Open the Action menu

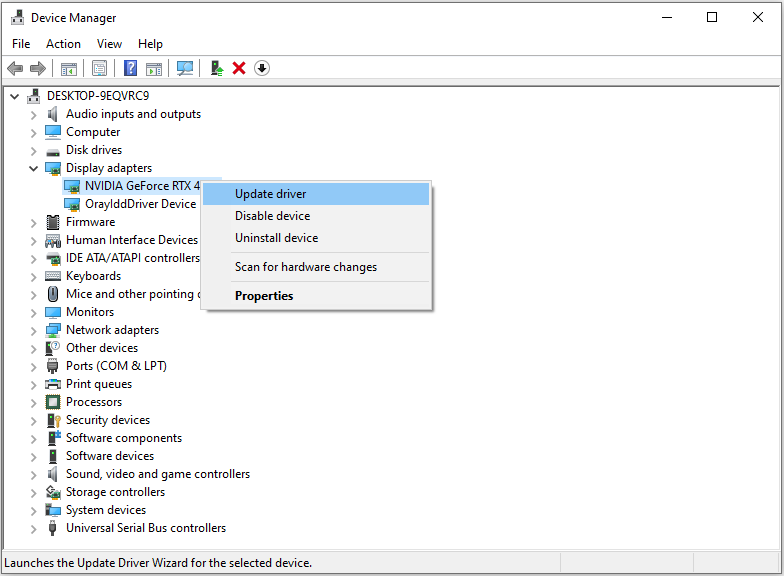coord(63,44)
